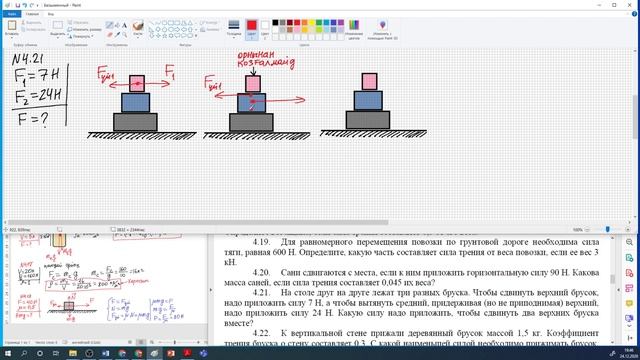Collapse Acrobat tools pane with bottom arrow icon

pos(629,338)
